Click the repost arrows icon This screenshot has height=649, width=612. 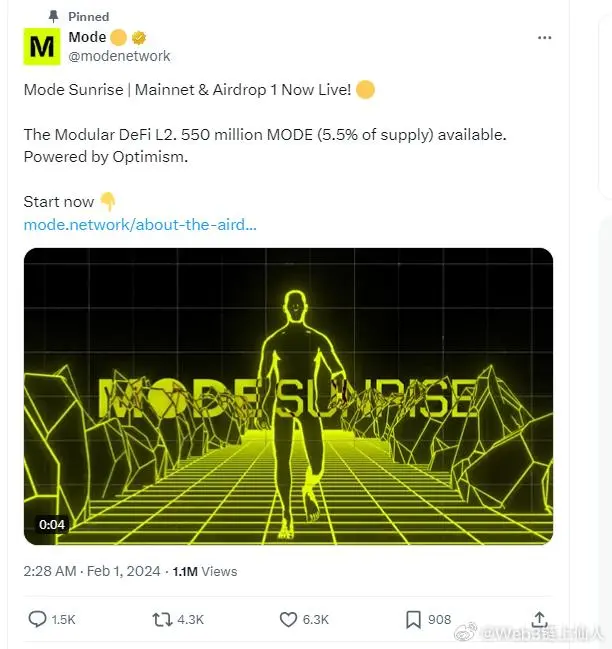click(162, 620)
